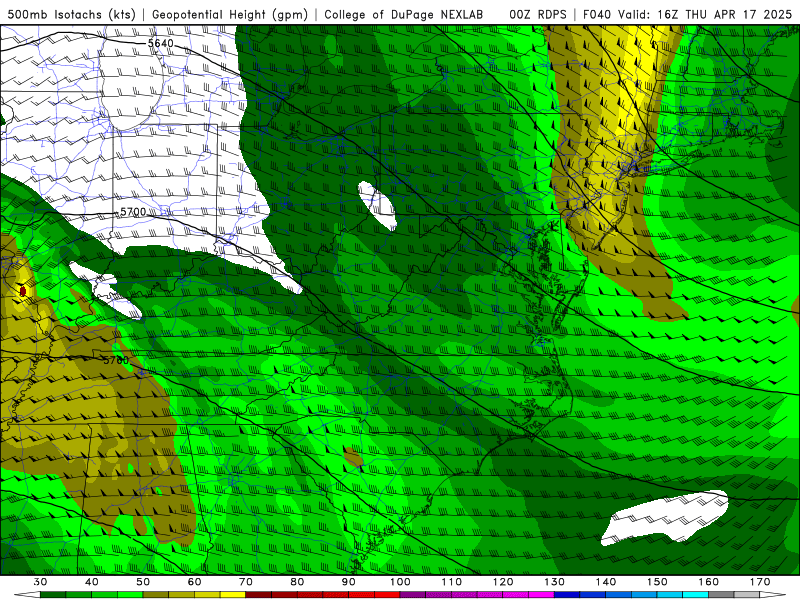800x600 pixels.
Task: Click the "00Z RDPS" model run label
Action: [x=538, y=14]
